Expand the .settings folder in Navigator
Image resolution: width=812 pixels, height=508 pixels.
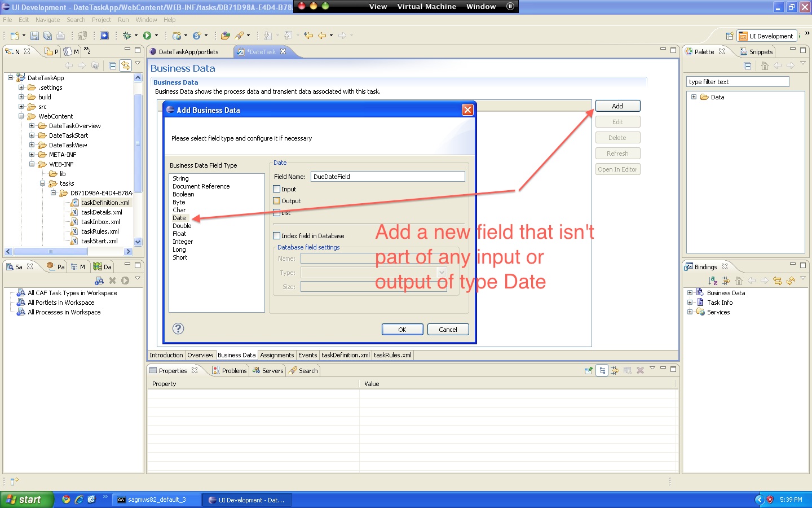(x=21, y=87)
